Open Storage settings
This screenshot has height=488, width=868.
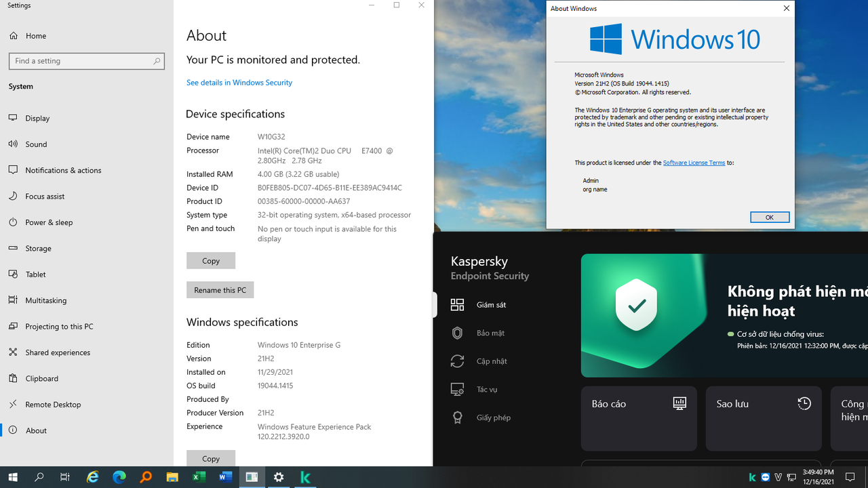[x=87, y=248]
